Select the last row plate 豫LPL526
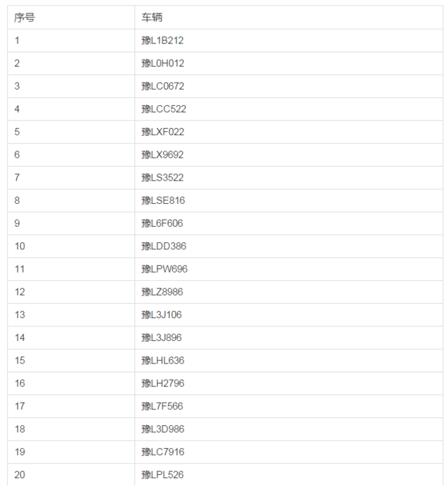This screenshot has width=448, height=486. click(x=162, y=475)
